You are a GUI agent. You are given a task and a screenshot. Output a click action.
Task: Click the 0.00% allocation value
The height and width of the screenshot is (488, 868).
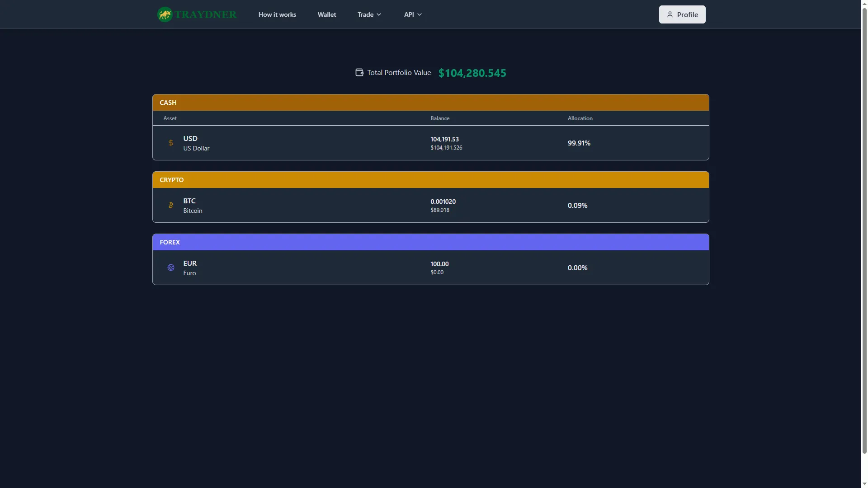coord(578,267)
